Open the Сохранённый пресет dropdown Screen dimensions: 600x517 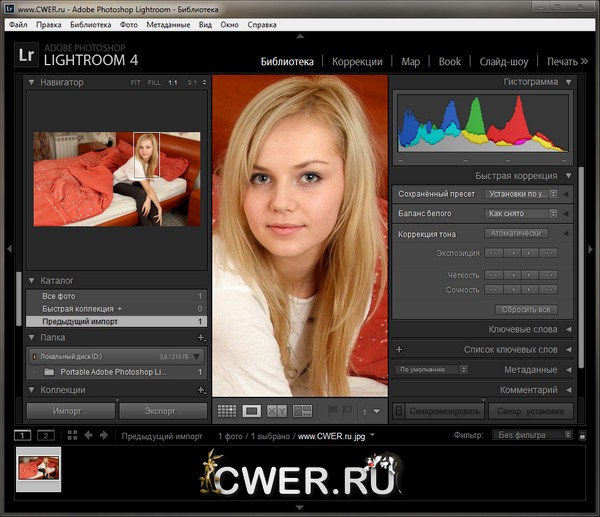click(520, 194)
